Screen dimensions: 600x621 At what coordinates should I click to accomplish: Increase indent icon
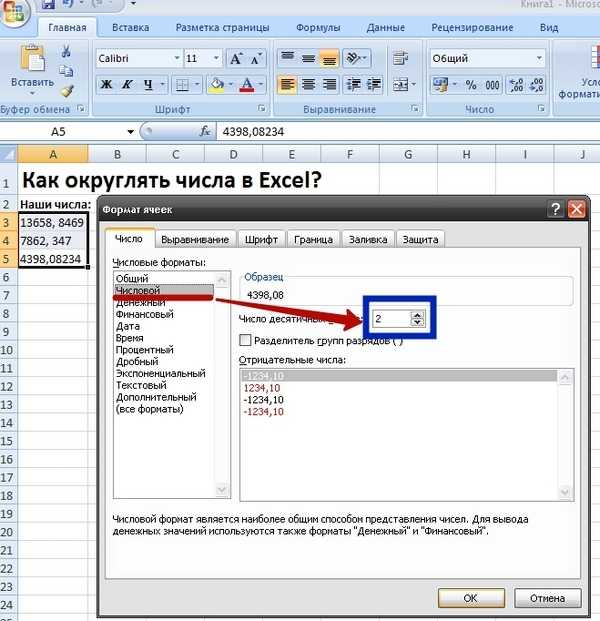pos(374,84)
